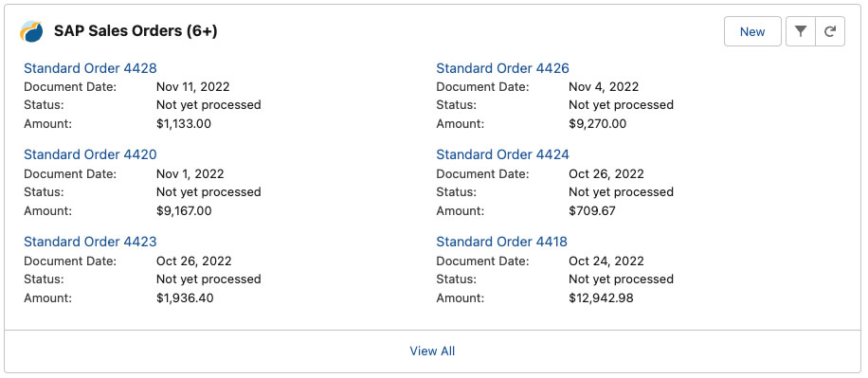
Task: Select the Oct 24, 2022 document date
Action: 606,261
